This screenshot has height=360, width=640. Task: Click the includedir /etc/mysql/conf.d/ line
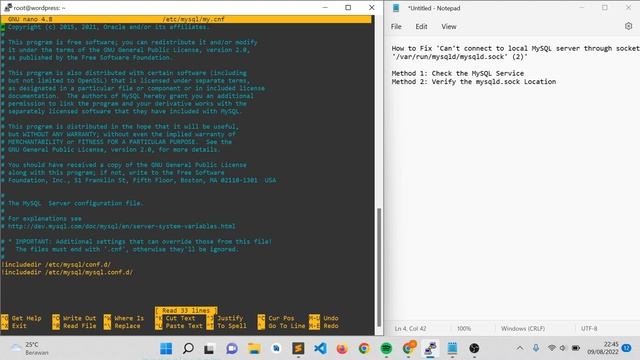(x=56, y=264)
